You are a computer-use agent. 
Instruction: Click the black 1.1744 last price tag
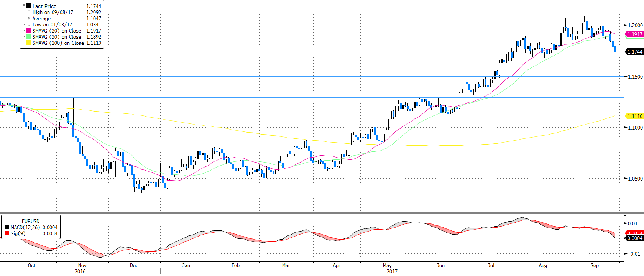[x=634, y=52]
